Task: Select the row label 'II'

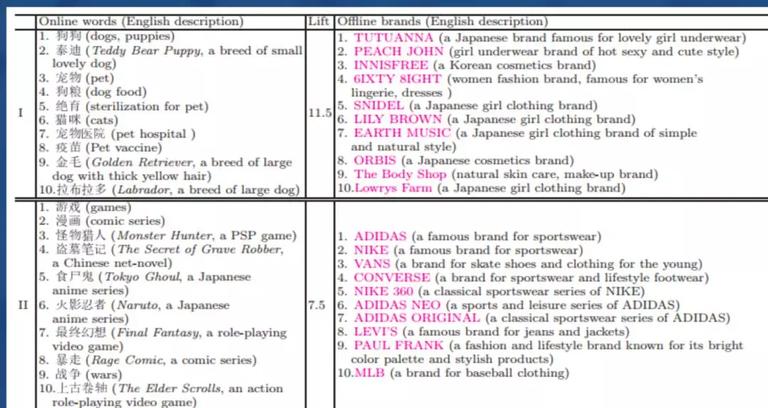Action: pos(23,305)
